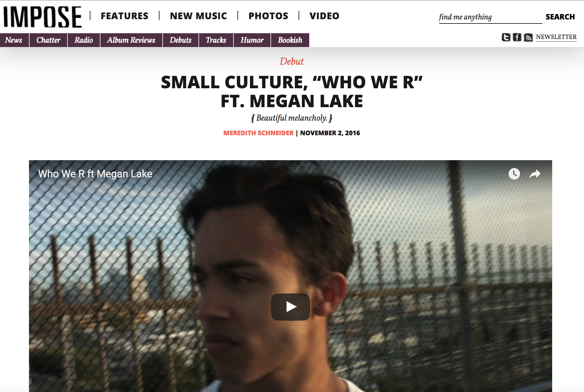This screenshot has width=584, height=392.
Task: Open author Meredith Schneider's link
Action: (258, 133)
